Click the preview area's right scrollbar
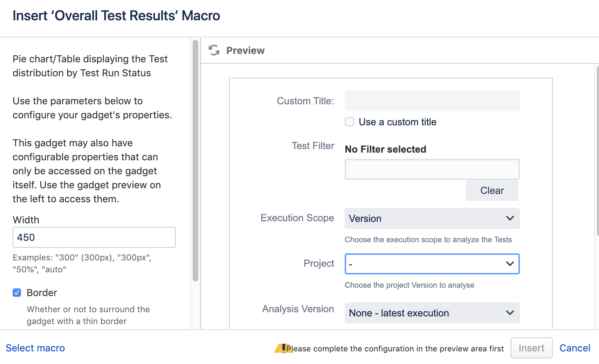The height and width of the screenshot is (364, 599). (x=598, y=150)
